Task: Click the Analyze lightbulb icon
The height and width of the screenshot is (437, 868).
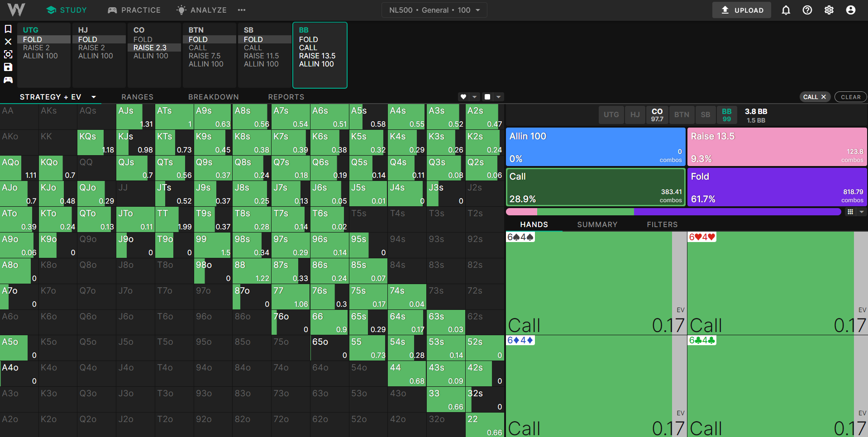Action: coord(181,10)
